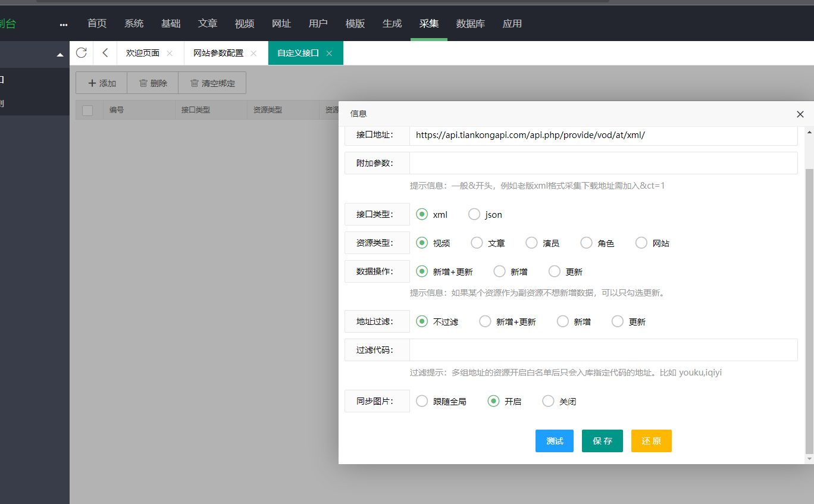This screenshot has height=504, width=814.
Task: Click the 附加参数 input field
Action: 603,163
